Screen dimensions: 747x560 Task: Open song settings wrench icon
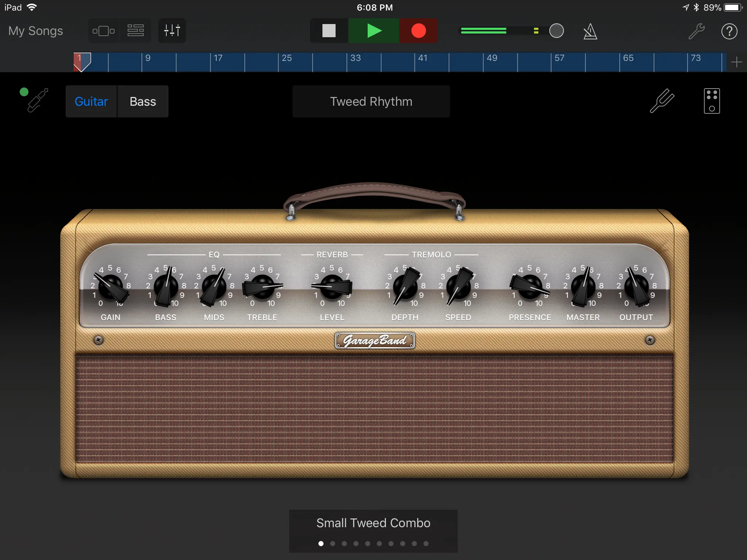click(x=696, y=31)
